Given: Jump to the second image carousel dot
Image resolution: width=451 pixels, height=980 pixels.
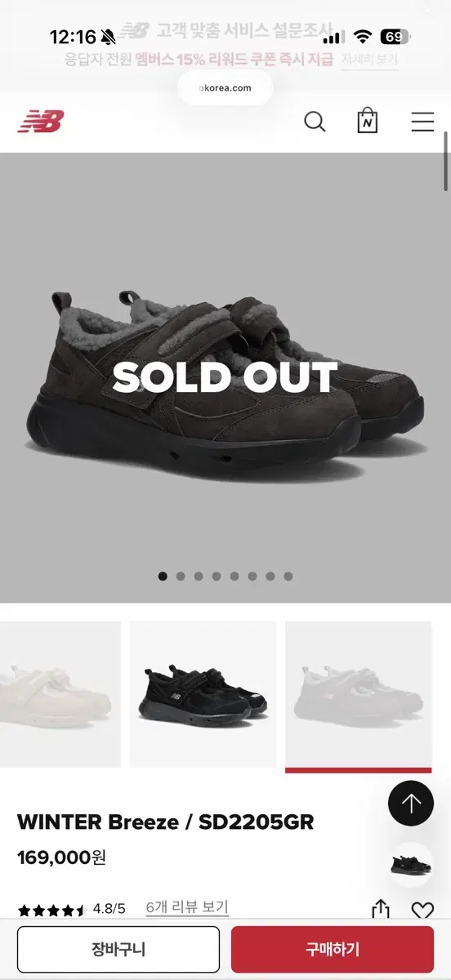Looking at the screenshot, I should coord(181,576).
